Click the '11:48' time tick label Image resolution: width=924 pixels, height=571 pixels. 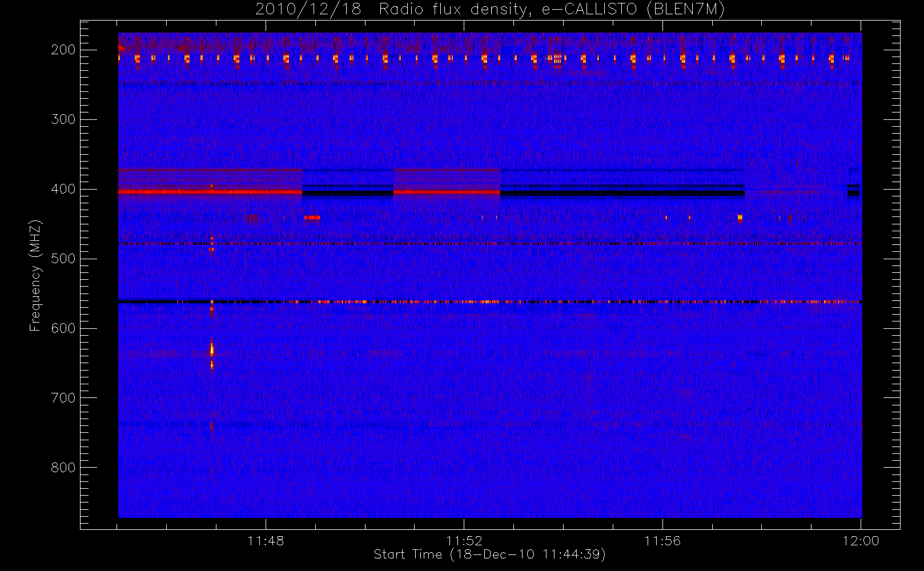266,541
